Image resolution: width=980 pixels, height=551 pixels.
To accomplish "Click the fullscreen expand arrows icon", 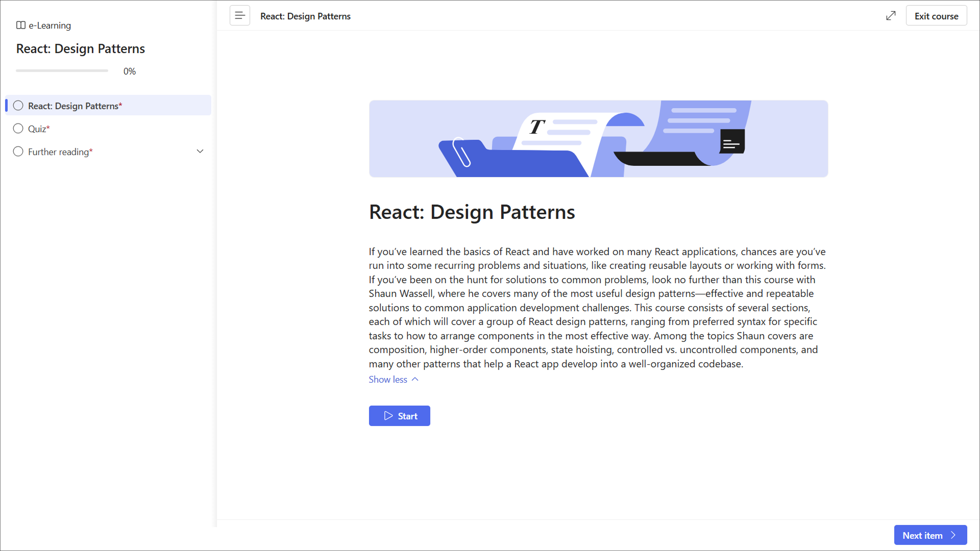I will [x=891, y=16].
